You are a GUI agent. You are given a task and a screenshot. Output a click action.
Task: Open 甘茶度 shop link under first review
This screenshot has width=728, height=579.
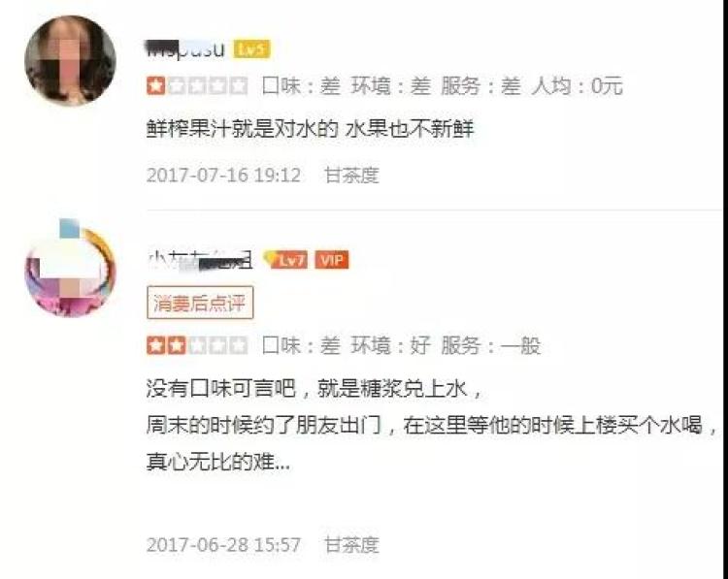(351, 176)
